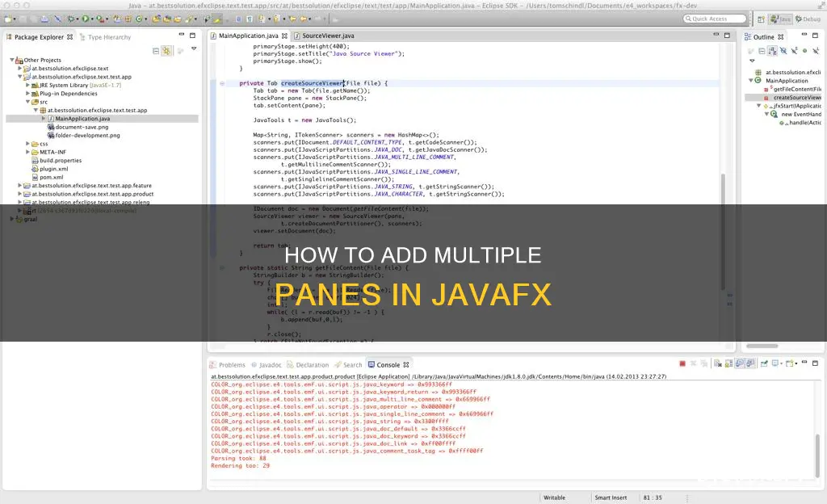Click the Scroll Lock console icon
This screenshot has height=504, width=827.
point(729,363)
